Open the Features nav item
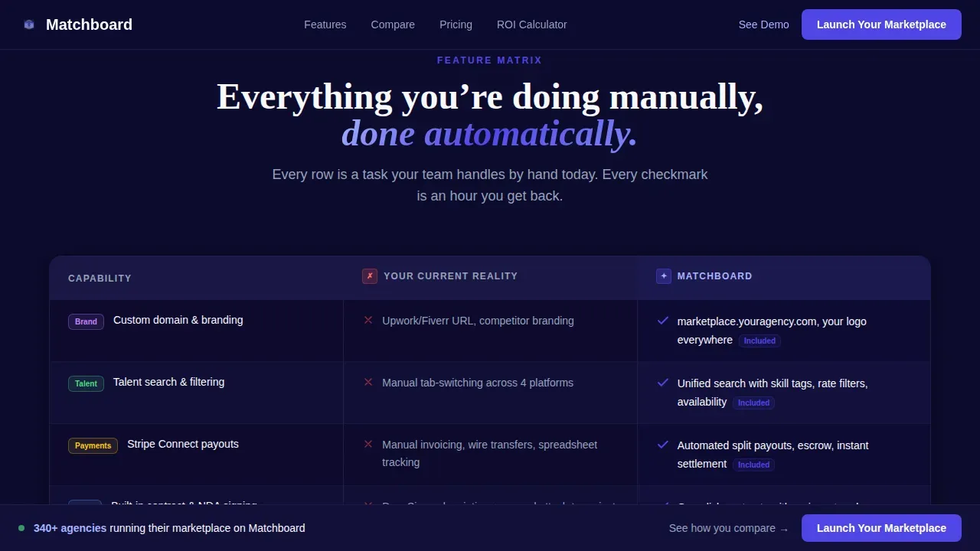 (325, 24)
